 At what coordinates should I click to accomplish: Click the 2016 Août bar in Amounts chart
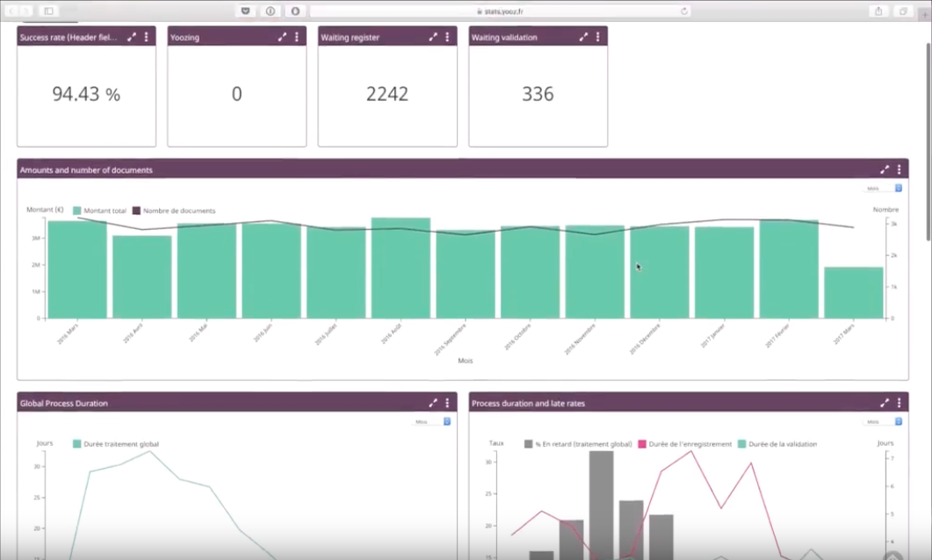[x=401, y=268]
